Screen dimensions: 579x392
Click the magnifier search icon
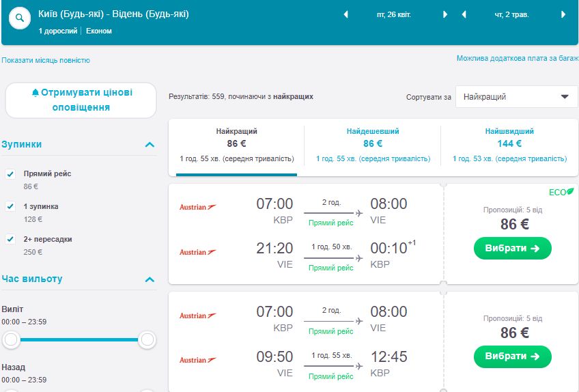click(x=20, y=16)
